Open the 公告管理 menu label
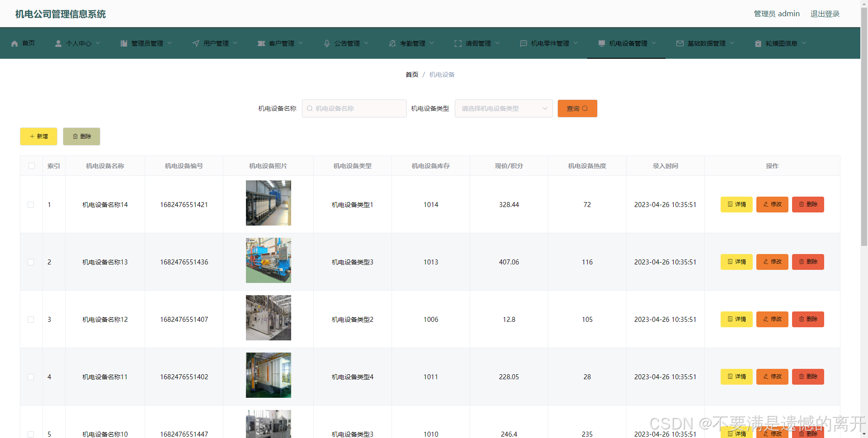This screenshot has width=868, height=438. 347,43
